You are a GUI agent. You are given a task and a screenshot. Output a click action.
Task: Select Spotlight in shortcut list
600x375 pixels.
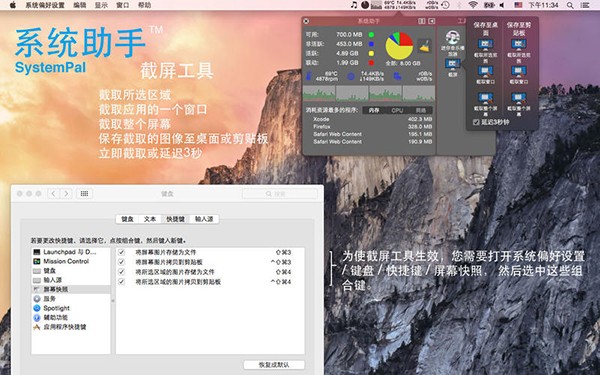pos(71,308)
